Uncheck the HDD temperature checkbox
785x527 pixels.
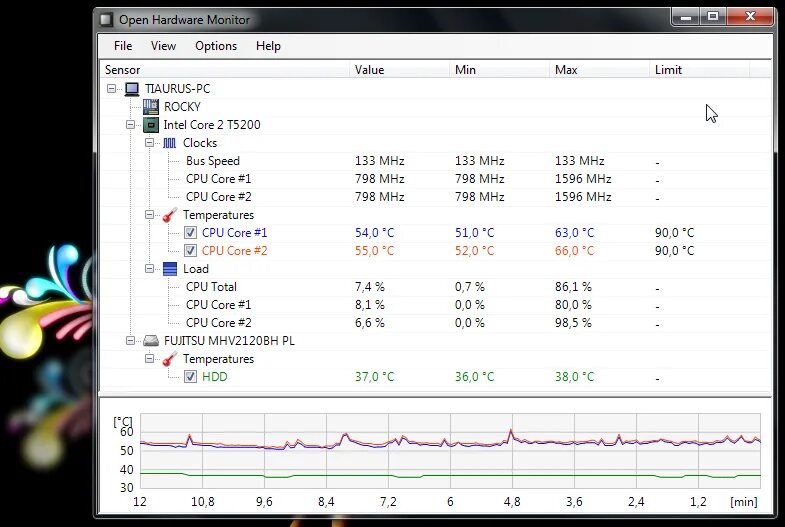coord(190,377)
